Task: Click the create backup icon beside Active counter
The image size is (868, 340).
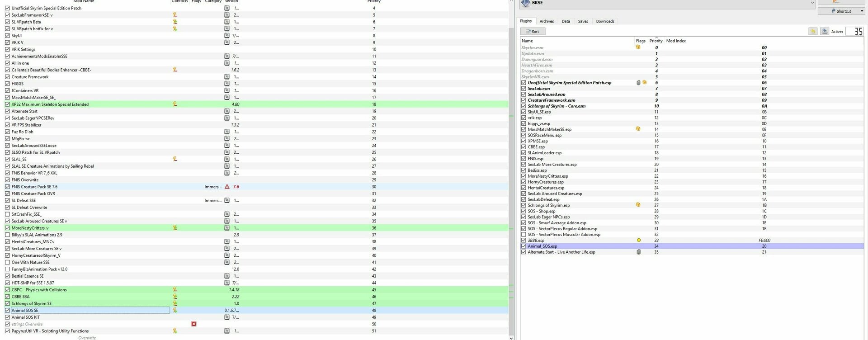Action: coord(825,31)
